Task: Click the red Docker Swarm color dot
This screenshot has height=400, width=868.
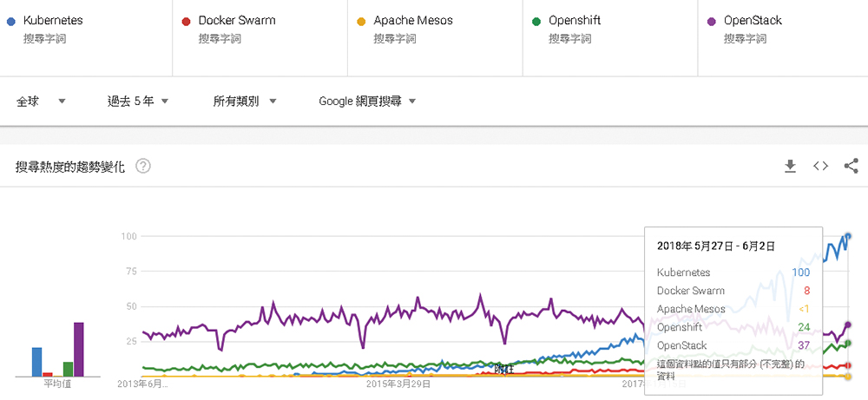Action: click(x=186, y=22)
